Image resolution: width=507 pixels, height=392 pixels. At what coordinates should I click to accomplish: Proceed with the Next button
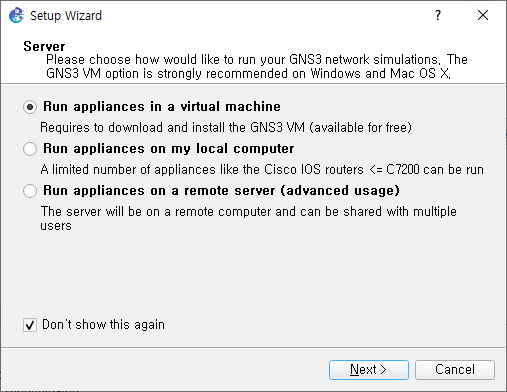pyautogui.click(x=369, y=370)
